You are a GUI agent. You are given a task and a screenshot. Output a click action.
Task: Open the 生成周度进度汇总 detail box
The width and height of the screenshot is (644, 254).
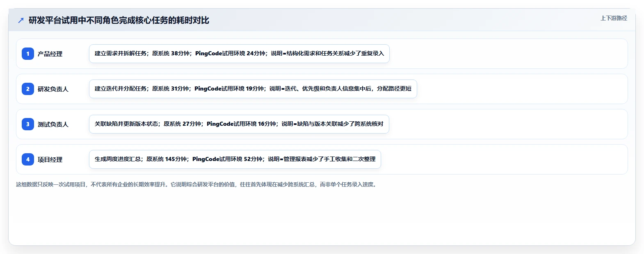(235, 159)
